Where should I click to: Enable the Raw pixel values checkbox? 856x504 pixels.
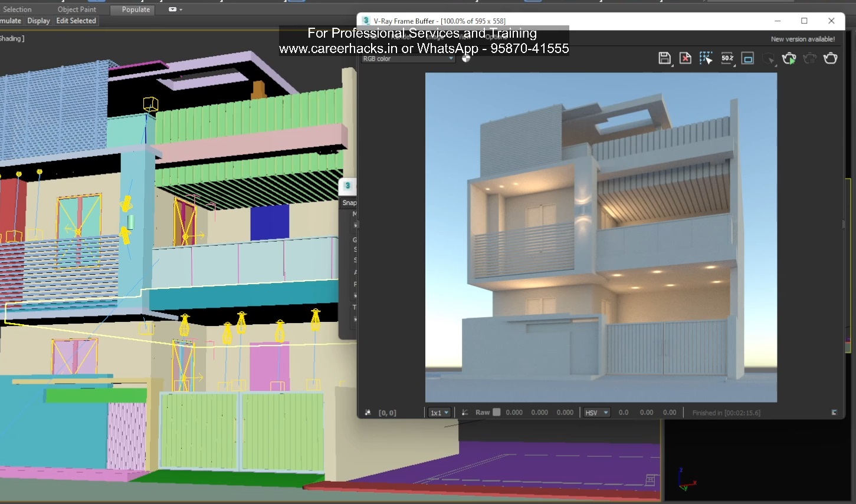(497, 412)
